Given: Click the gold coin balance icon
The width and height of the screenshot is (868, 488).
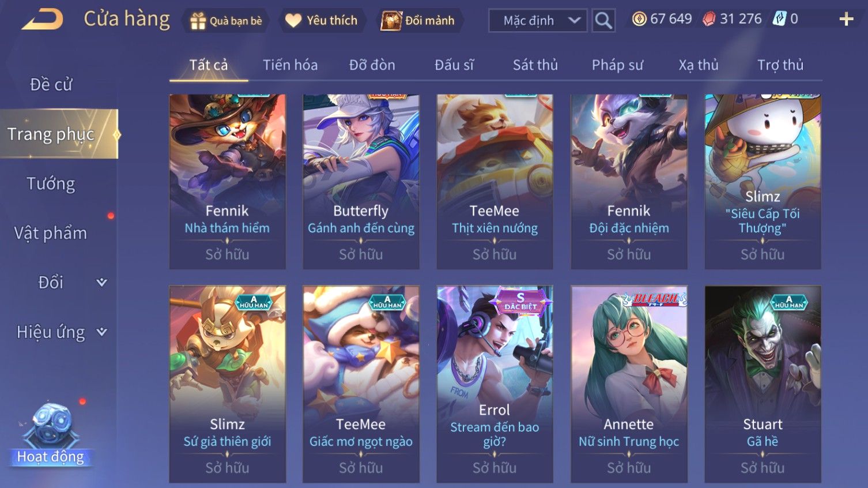Looking at the screenshot, I should pyautogui.click(x=639, y=19).
